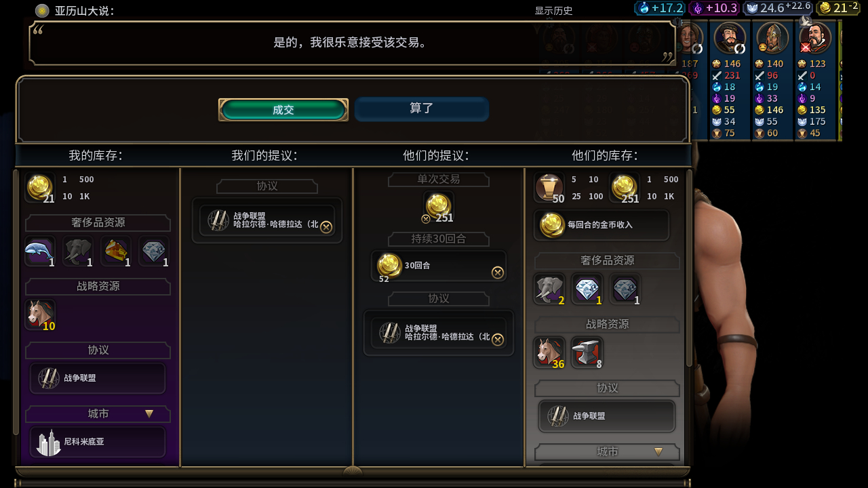Pick their iron strategic resource icon
The image size is (868, 488).
click(587, 352)
